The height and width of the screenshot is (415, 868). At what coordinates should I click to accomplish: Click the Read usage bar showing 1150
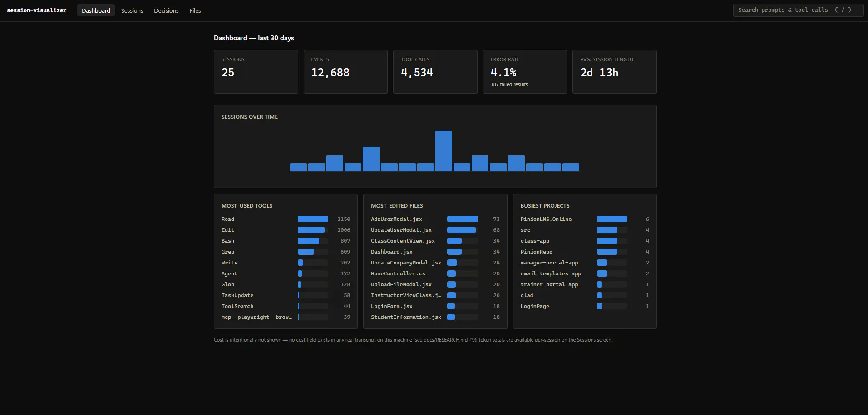pos(313,219)
